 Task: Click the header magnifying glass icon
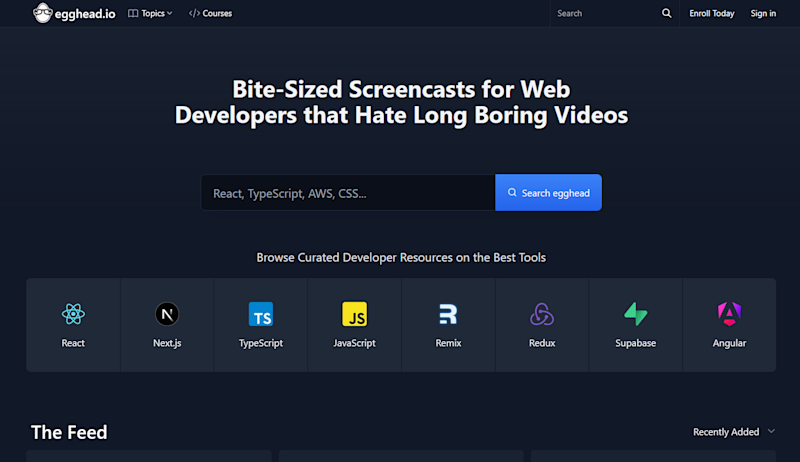666,13
